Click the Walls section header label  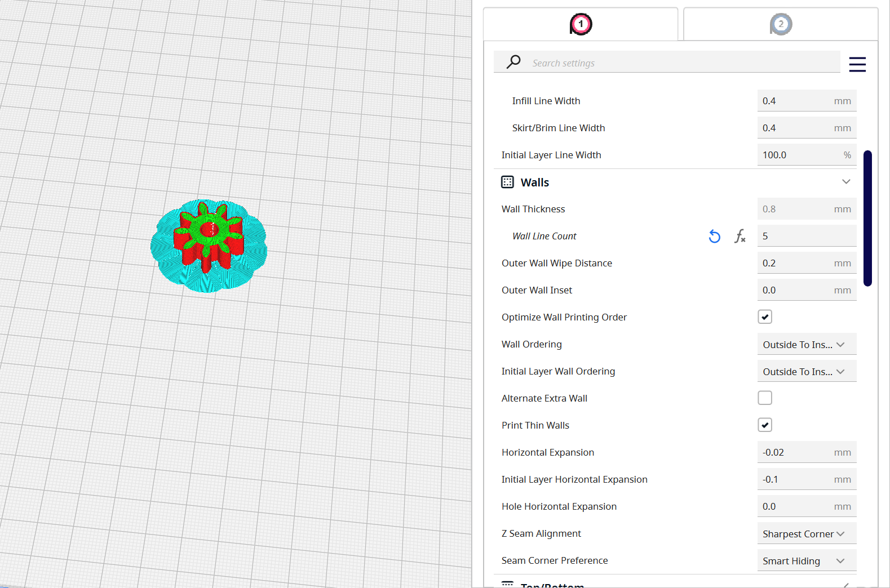pos(534,182)
